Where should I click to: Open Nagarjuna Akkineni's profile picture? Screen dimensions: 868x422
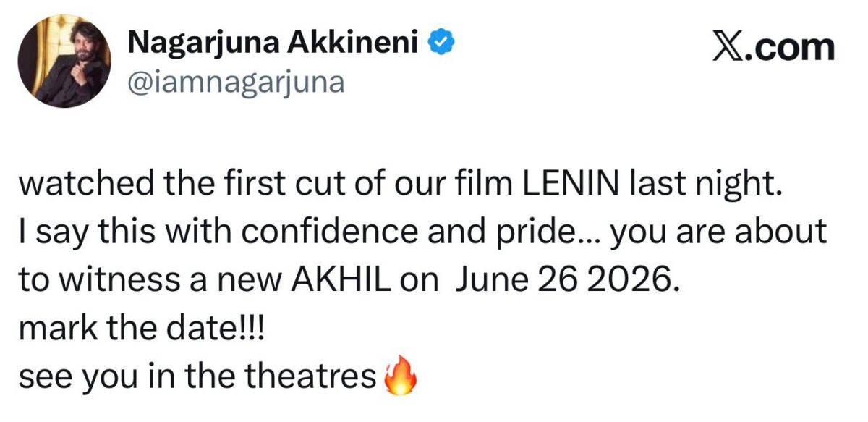[64, 62]
